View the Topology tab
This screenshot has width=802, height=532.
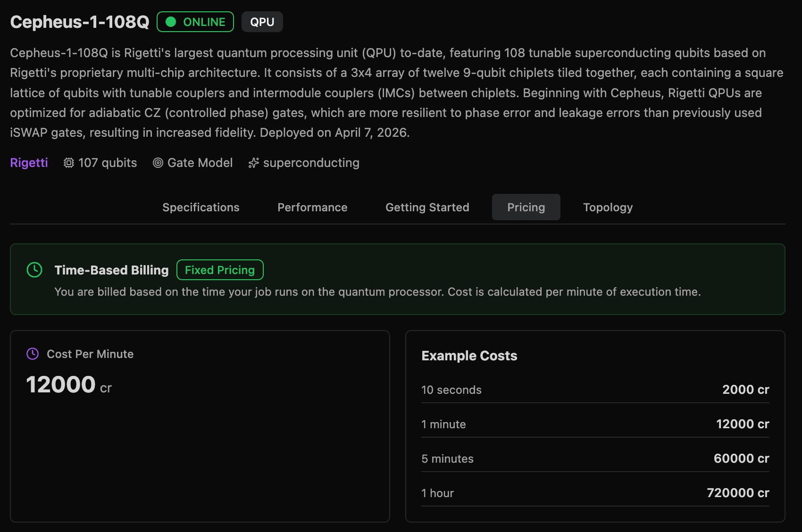click(608, 208)
